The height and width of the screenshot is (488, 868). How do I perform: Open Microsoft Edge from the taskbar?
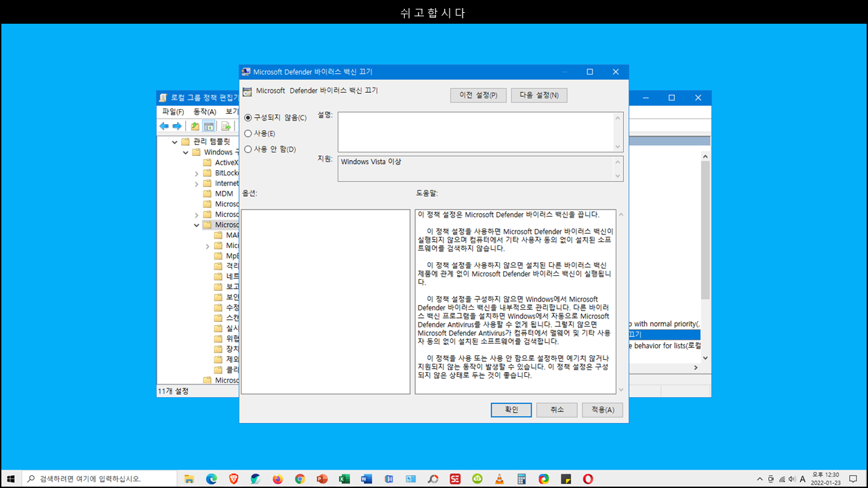pos(212,479)
